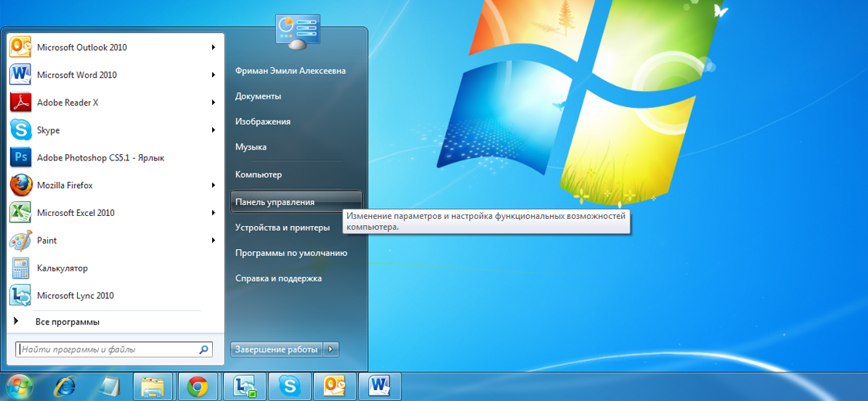Switch to Word in the taskbar
868x401 pixels.
(379, 386)
